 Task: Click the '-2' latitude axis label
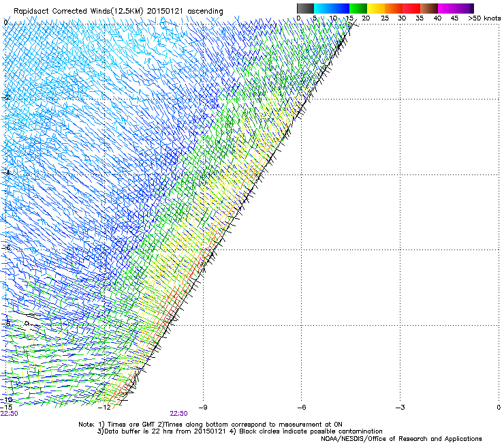coord(5,97)
